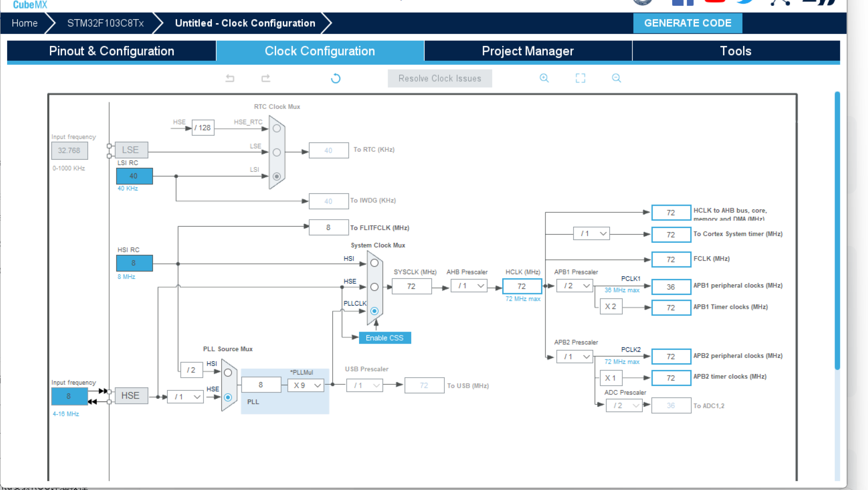Click the APB2 timer clocks value field
The height and width of the screenshot is (490, 868).
pos(671,378)
